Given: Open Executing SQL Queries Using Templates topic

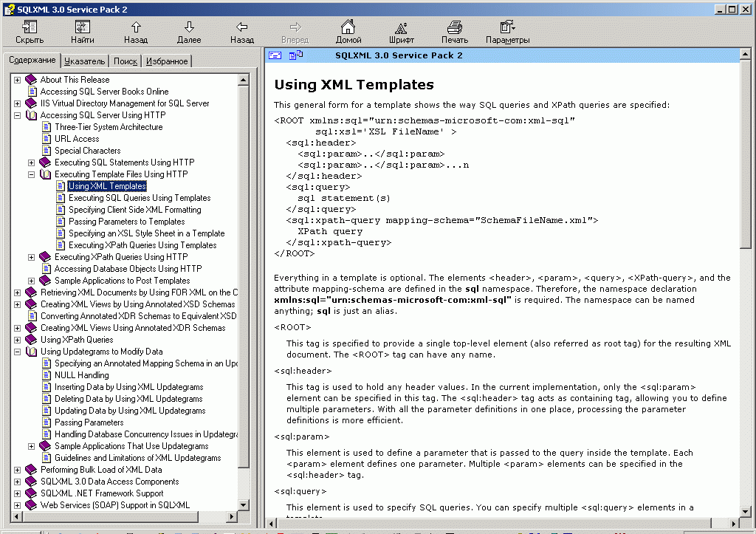Looking at the screenshot, I should pyautogui.click(x=140, y=198).
